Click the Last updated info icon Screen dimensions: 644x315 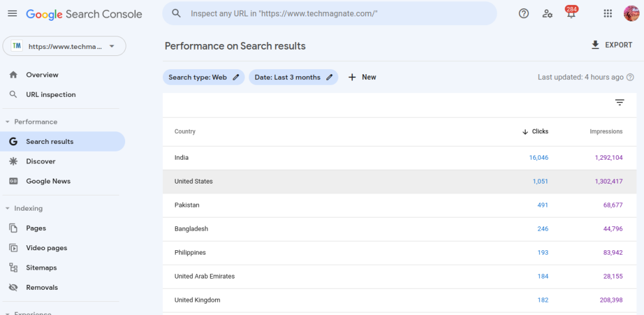coord(630,77)
